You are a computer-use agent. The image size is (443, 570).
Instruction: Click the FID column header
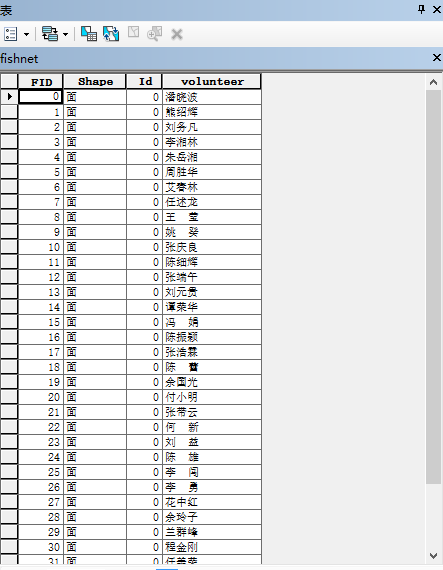41,81
